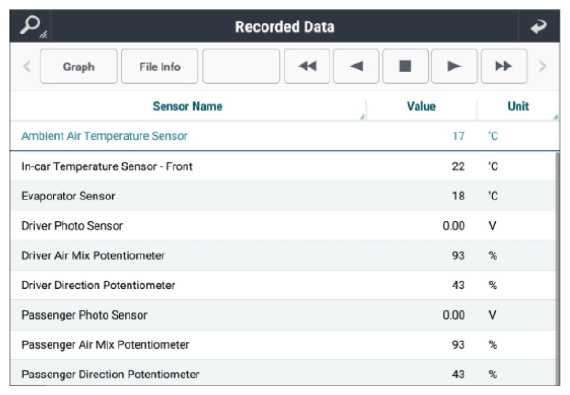Select the Driver Photo Sensor row
The width and height of the screenshot is (570, 395).
(x=283, y=226)
